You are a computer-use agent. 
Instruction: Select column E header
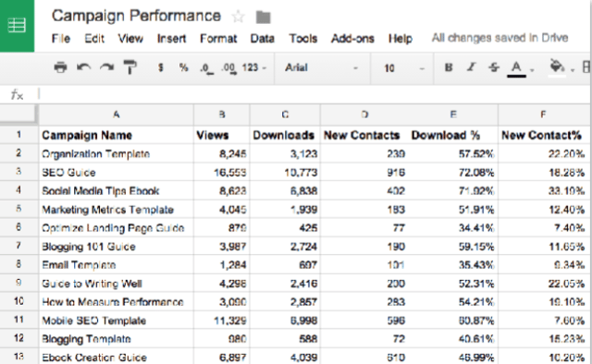point(453,115)
